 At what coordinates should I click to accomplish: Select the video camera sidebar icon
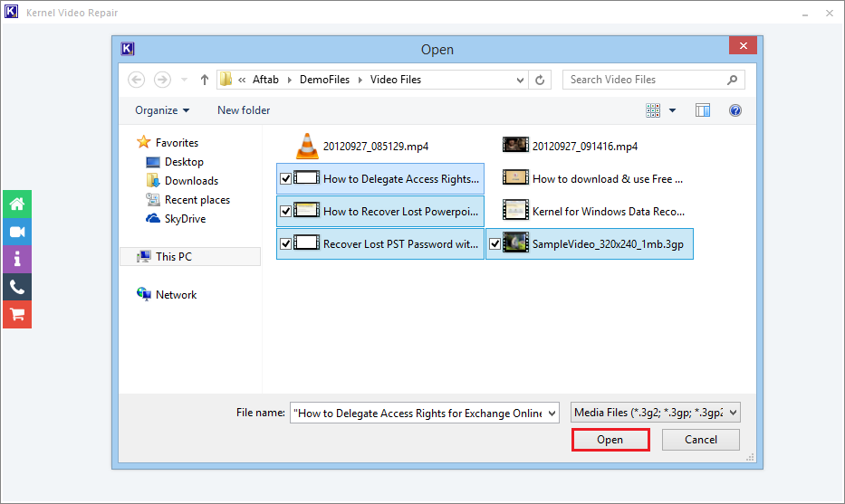point(17,232)
